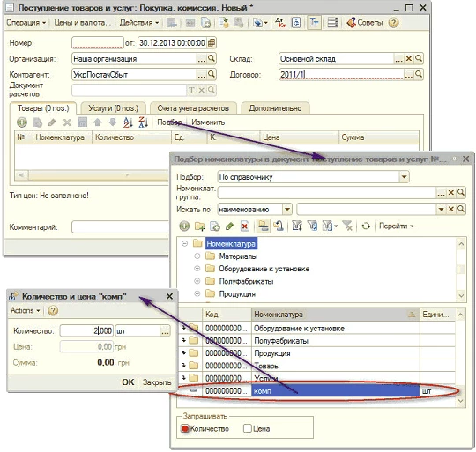This screenshot has width=476, height=452.
Task: Open the Советы tips icon
Action: [x=364, y=23]
